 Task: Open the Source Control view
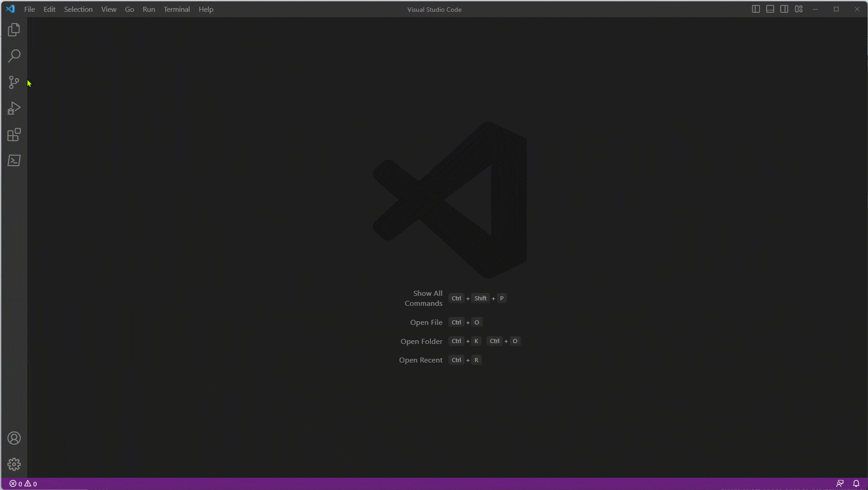coord(14,82)
